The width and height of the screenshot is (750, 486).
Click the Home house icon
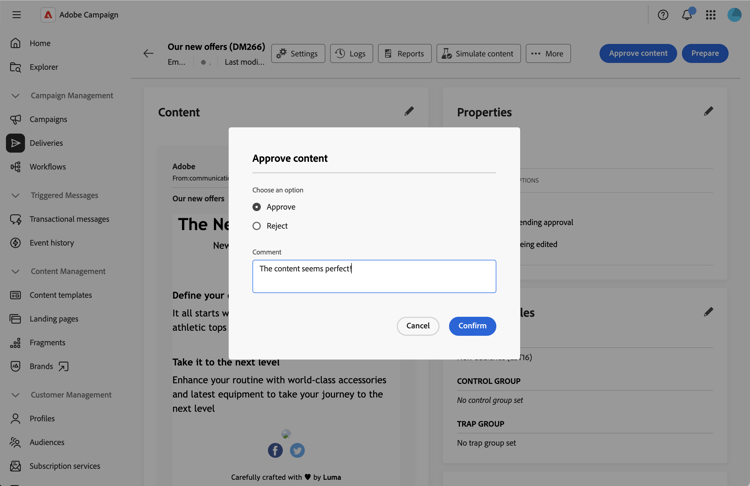pyautogui.click(x=15, y=43)
